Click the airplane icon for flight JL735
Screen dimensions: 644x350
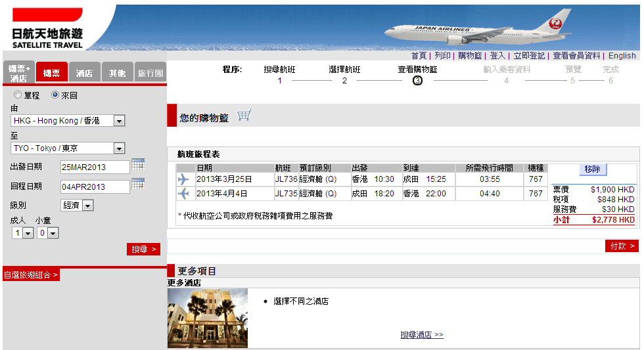183,194
